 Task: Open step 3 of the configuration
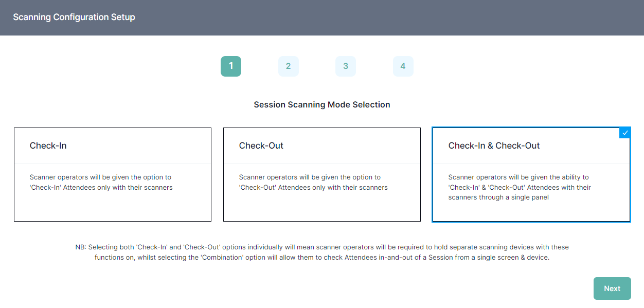(x=346, y=66)
